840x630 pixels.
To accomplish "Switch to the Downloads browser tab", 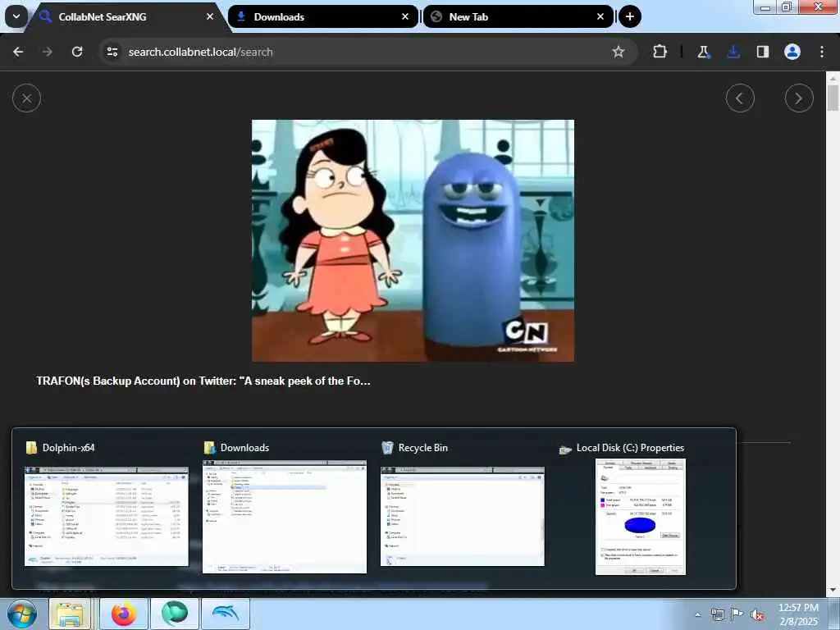I will coord(323,16).
